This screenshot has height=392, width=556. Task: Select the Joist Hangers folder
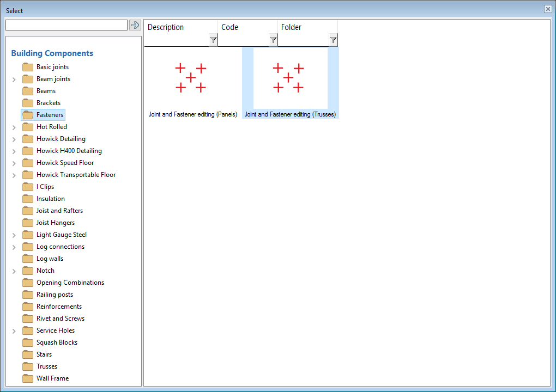(x=55, y=223)
